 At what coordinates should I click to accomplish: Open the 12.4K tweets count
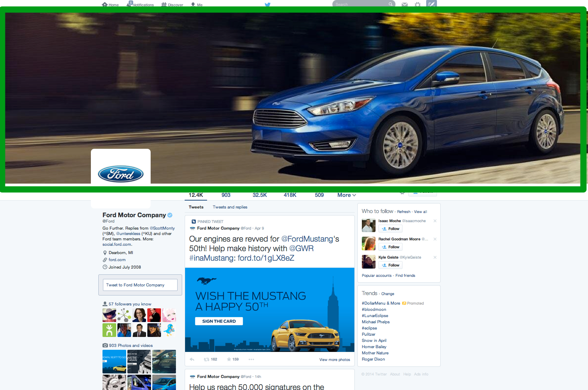[196, 195]
